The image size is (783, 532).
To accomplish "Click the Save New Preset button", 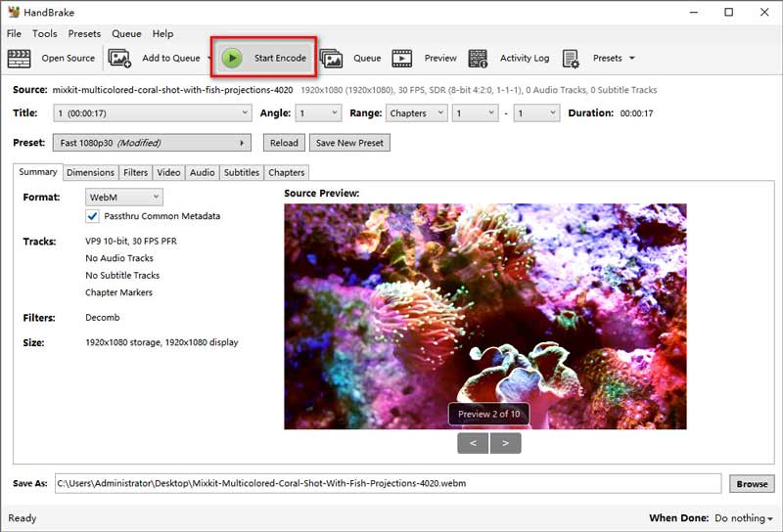I will coord(349,143).
